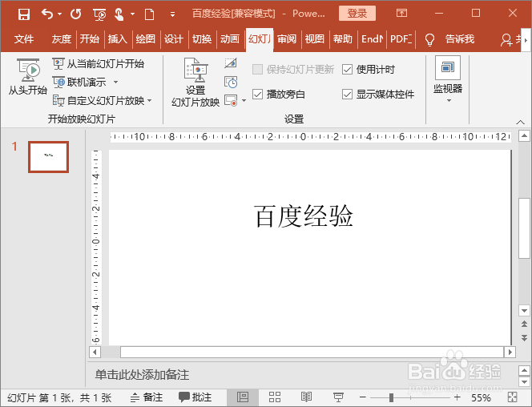Toggle 备注 notes pane in status bar
The height and width of the screenshot is (407, 532).
click(x=147, y=397)
